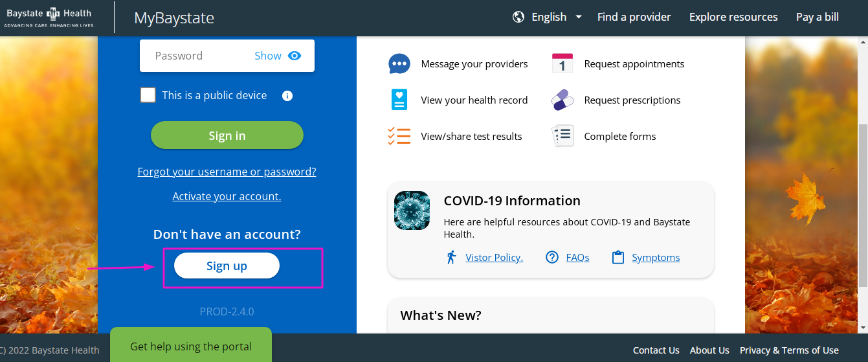The width and height of the screenshot is (868, 362).
Task: Click the View/share test results checklist icon
Action: click(399, 136)
